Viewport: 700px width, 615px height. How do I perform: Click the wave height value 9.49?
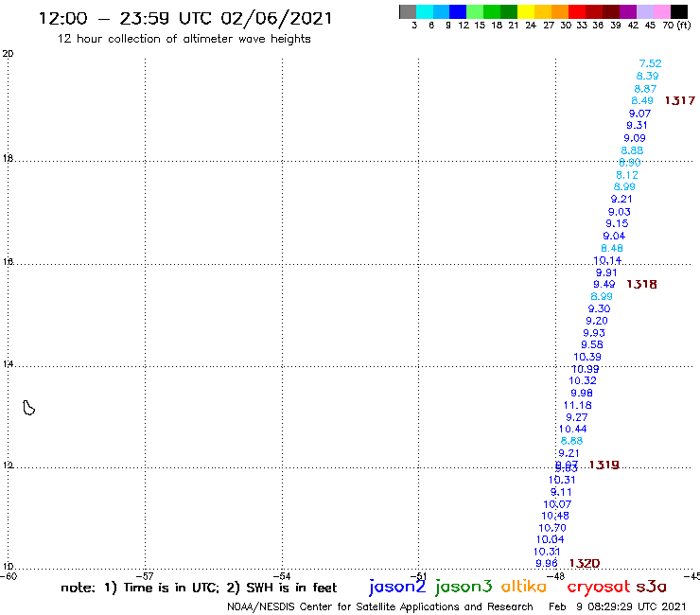point(604,284)
